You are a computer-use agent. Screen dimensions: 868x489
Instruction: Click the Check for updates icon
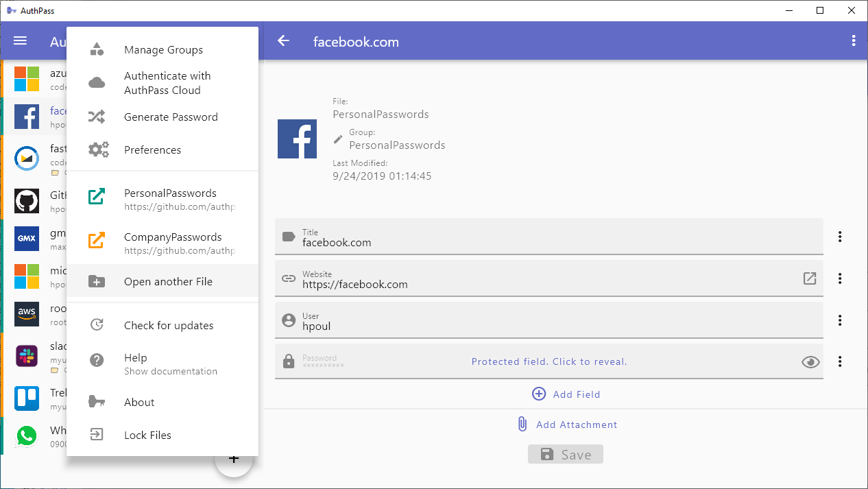click(97, 325)
